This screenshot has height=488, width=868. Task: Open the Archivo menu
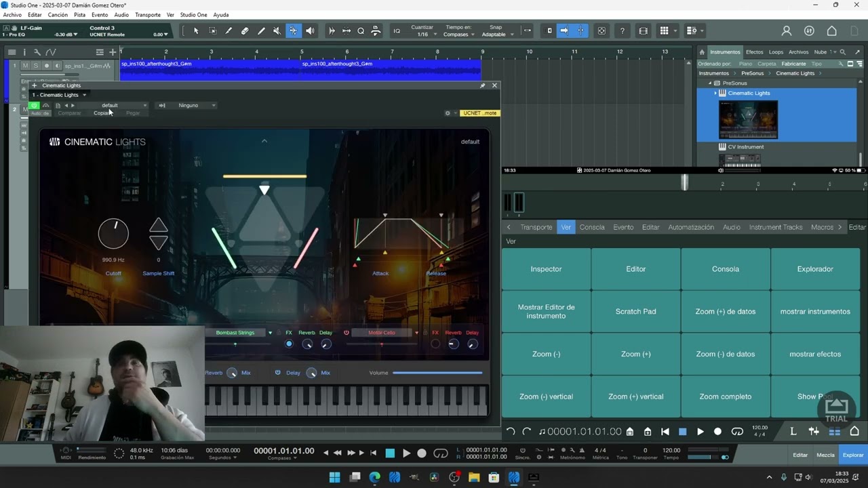click(12, 15)
